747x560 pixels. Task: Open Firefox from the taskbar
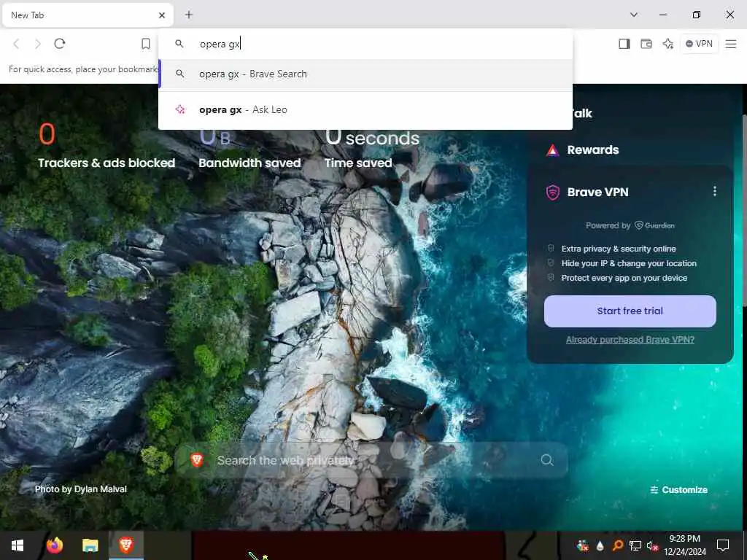[x=55, y=545]
